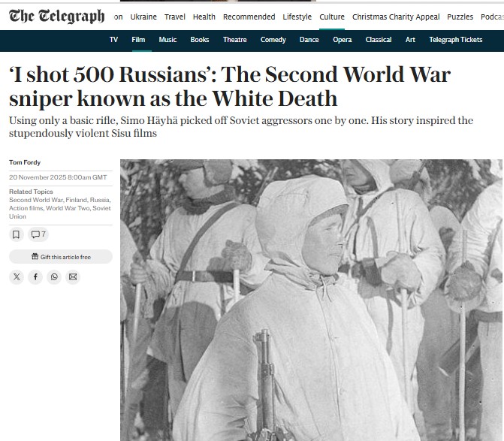Screen dimensions: 504x441
Task: Open the Action films topic link
Action: pyautogui.click(x=26, y=208)
